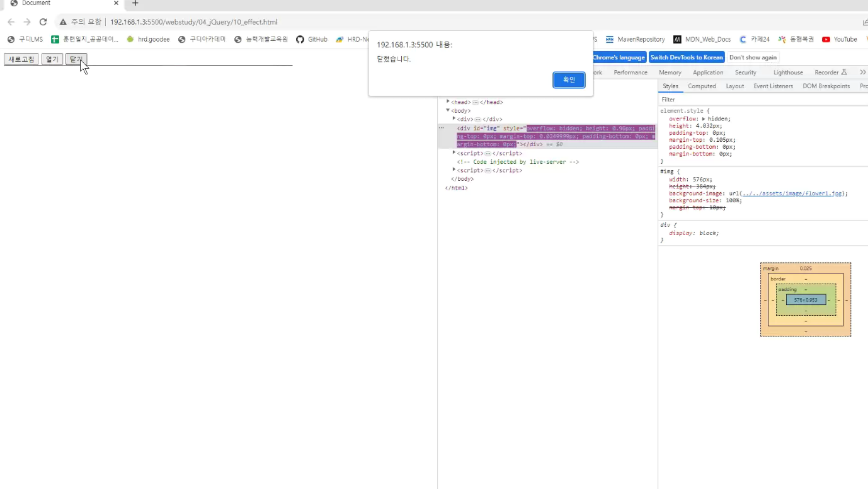The image size is (868, 489).
Task: Open the 동행복권 bookmark
Action: (x=796, y=39)
